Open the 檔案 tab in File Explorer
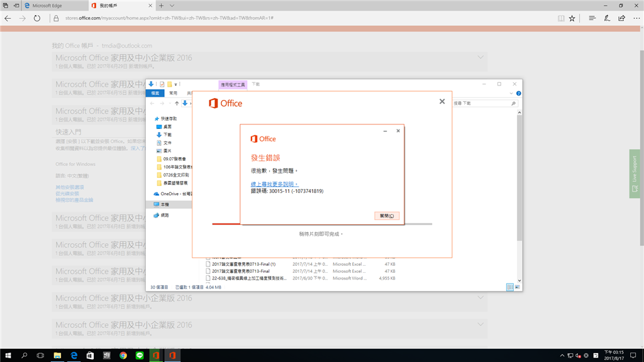 tap(155, 93)
